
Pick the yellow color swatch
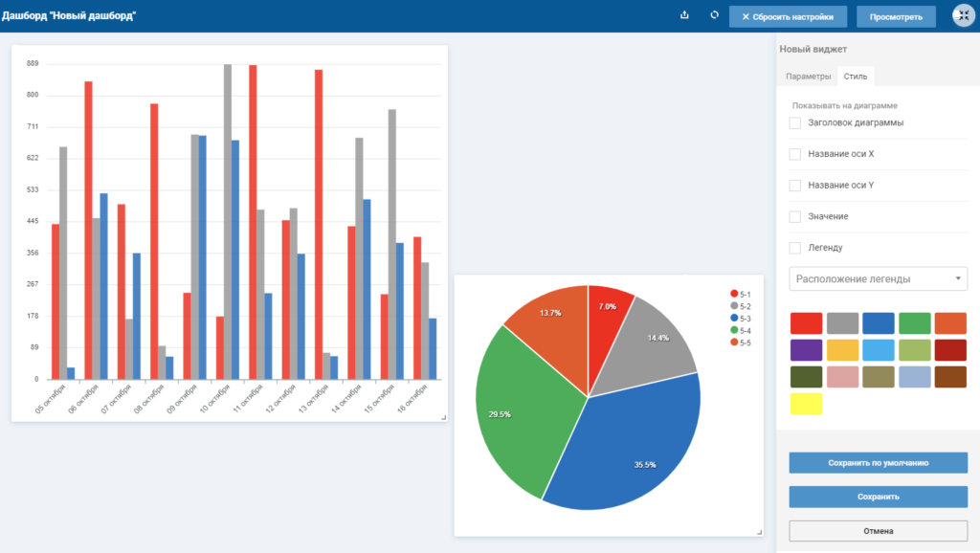tap(806, 404)
